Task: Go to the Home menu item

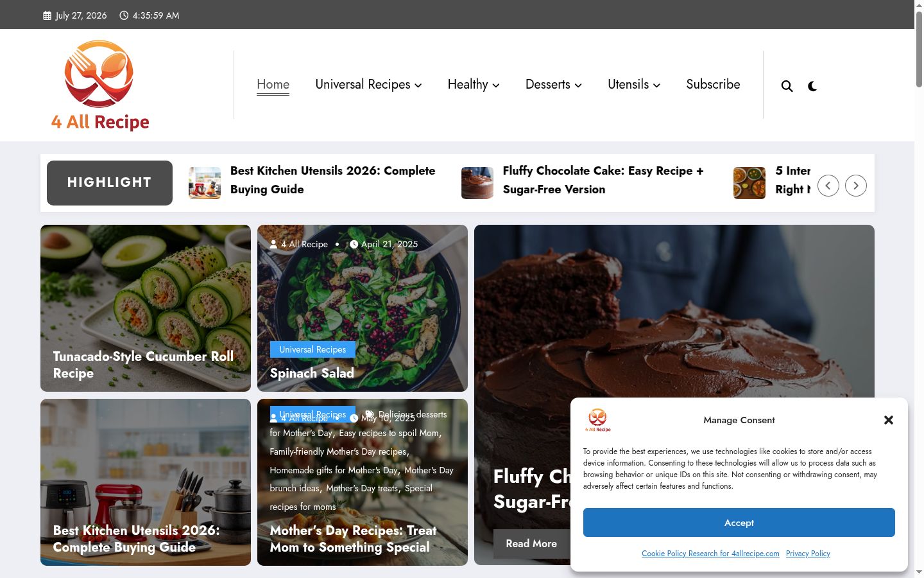Action: tap(273, 85)
